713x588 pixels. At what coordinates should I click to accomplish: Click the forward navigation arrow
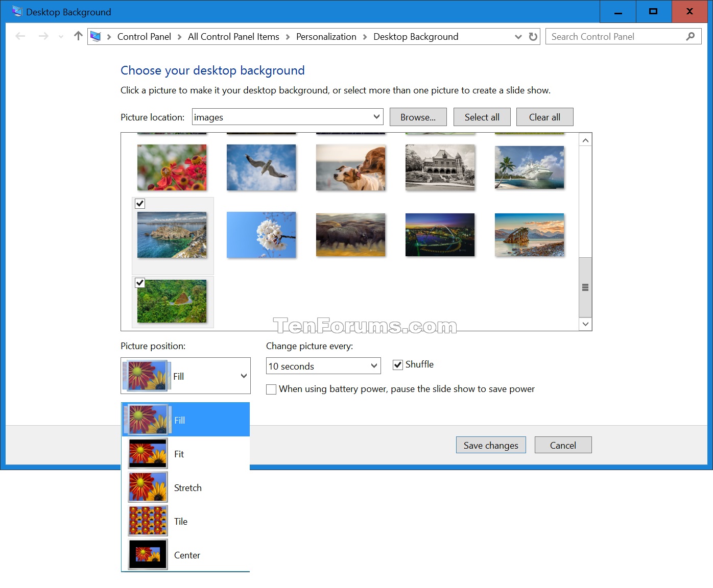pos(43,36)
